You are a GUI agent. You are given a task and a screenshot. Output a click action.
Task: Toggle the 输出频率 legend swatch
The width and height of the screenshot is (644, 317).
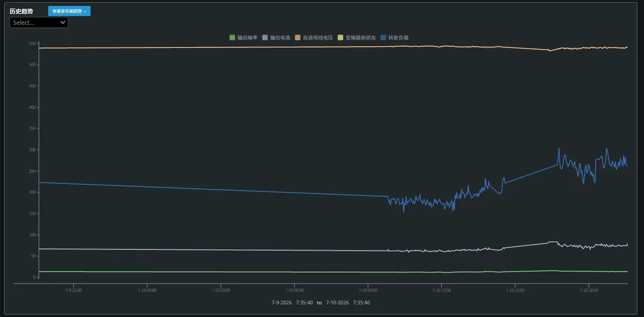click(232, 38)
